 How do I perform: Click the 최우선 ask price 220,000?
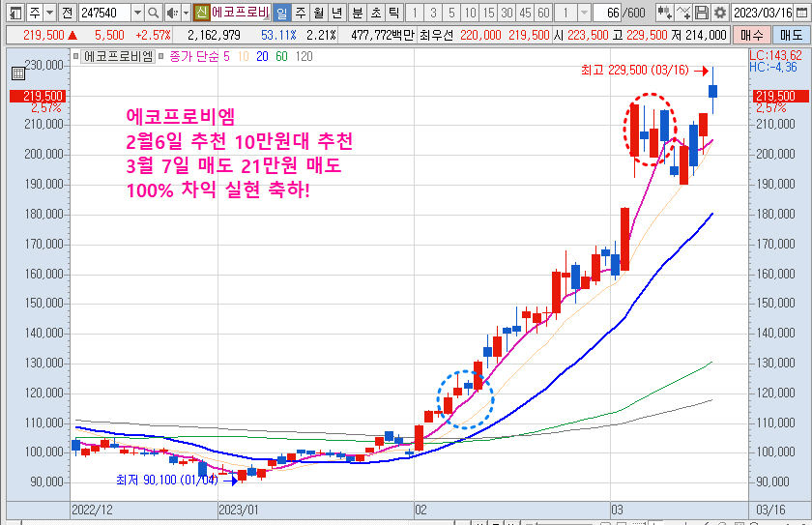[480, 35]
